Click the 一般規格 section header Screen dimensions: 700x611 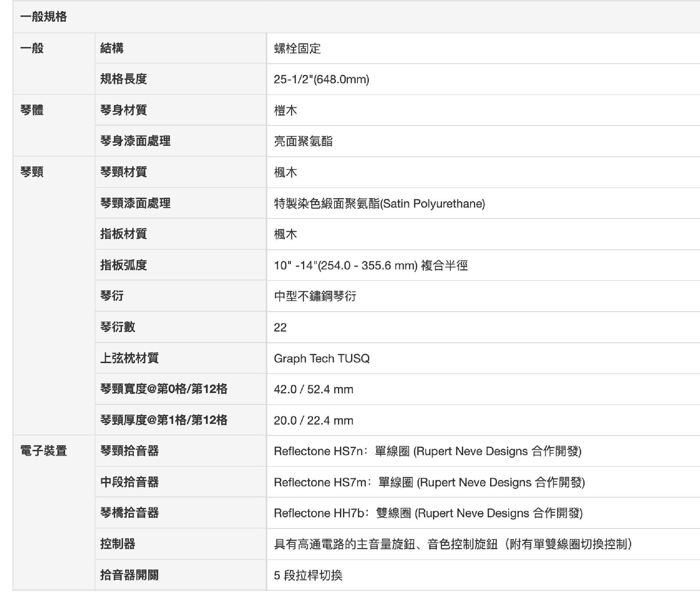tap(44, 17)
